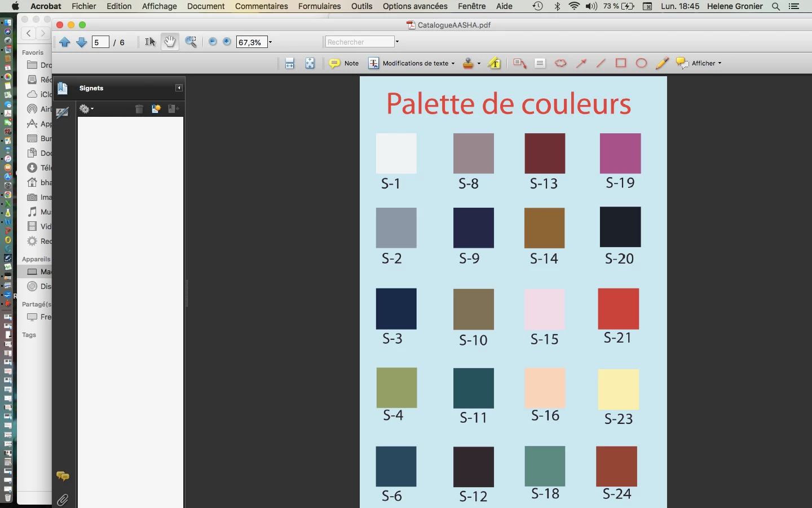The width and height of the screenshot is (812, 508).
Task: Pick the Cloud drawing tool
Action: [561, 63]
